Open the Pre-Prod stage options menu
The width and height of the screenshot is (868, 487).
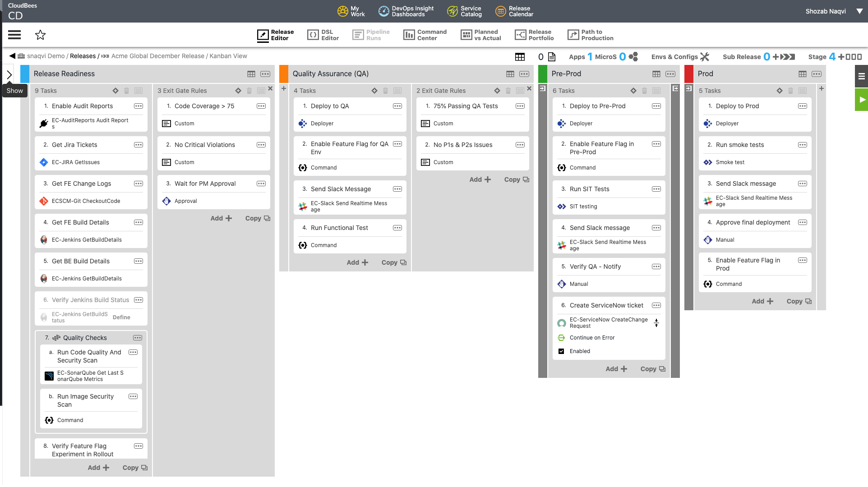click(670, 74)
